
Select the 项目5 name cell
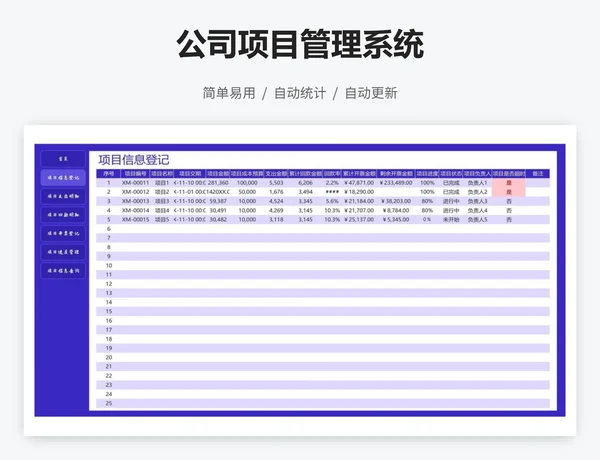pos(162,220)
